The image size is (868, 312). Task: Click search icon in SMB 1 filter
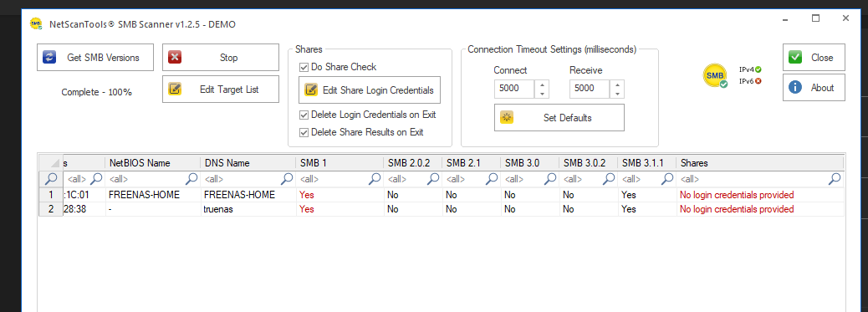[x=375, y=178]
